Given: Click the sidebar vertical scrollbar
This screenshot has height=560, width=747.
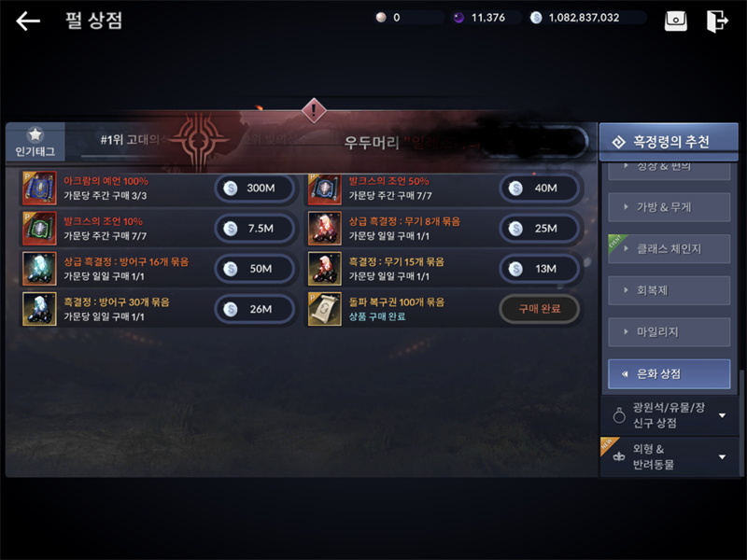Looking at the screenshot, I should tap(740, 423).
